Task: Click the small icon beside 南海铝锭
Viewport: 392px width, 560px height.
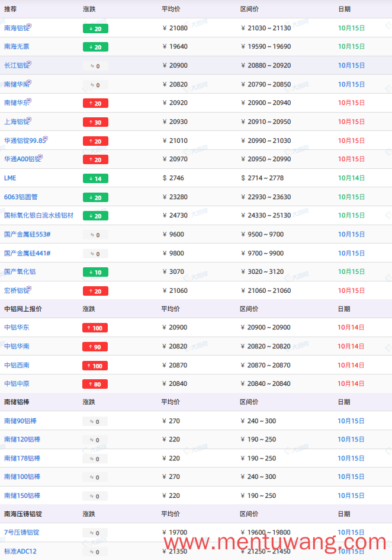Action: 29,25
